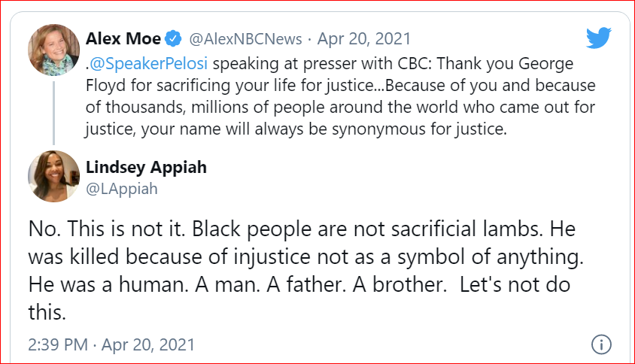Open Alex Moe's profile picture

coord(53,50)
